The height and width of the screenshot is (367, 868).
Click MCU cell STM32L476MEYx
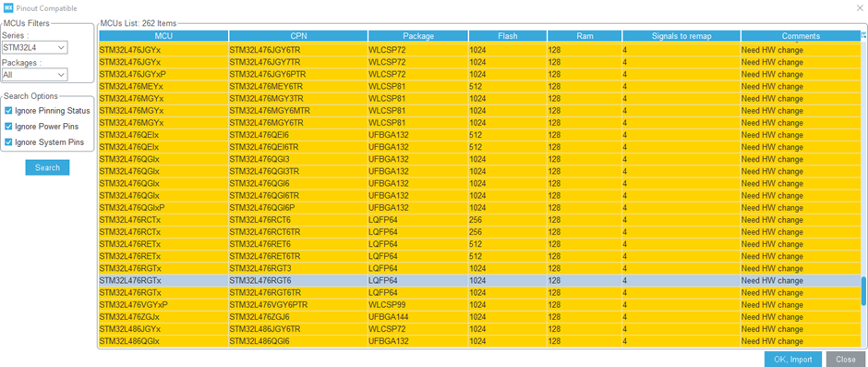[x=163, y=87]
